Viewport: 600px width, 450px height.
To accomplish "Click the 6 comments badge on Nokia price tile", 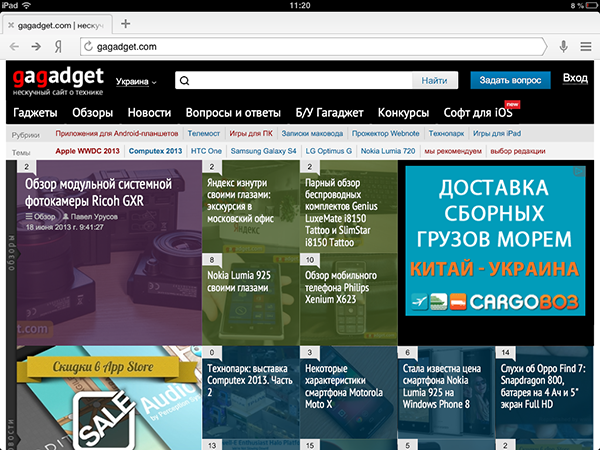I will (407, 352).
